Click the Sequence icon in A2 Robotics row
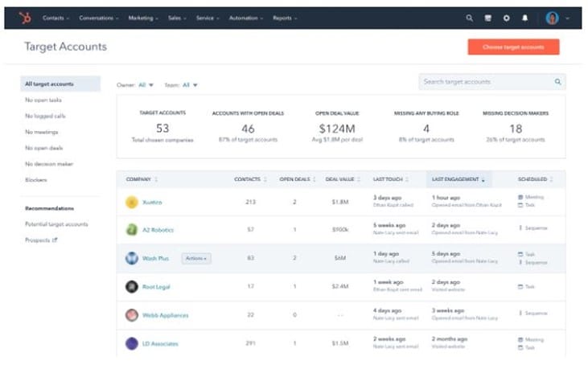The width and height of the screenshot is (588, 373). [x=520, y=228]
